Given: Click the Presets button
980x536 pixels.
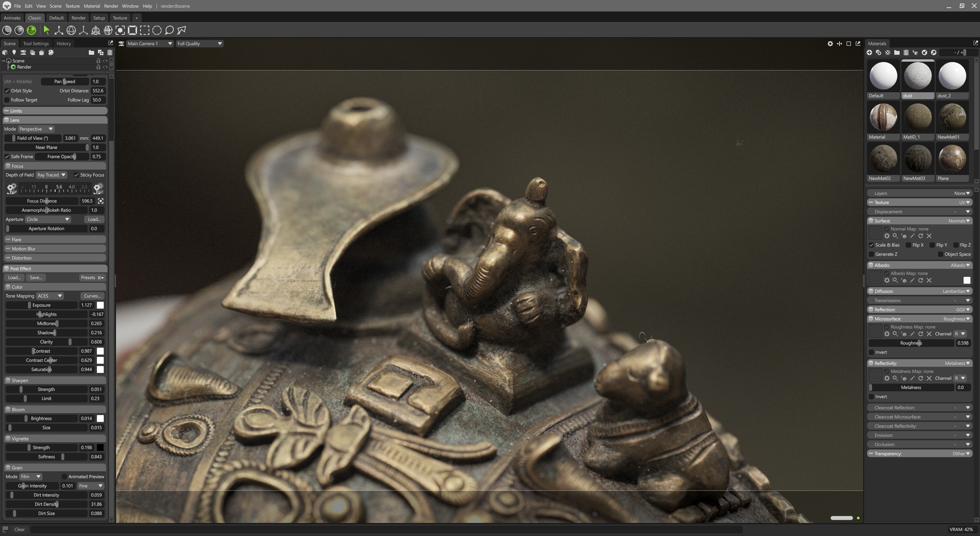Looking at the screenshot, I should [92, 278].
